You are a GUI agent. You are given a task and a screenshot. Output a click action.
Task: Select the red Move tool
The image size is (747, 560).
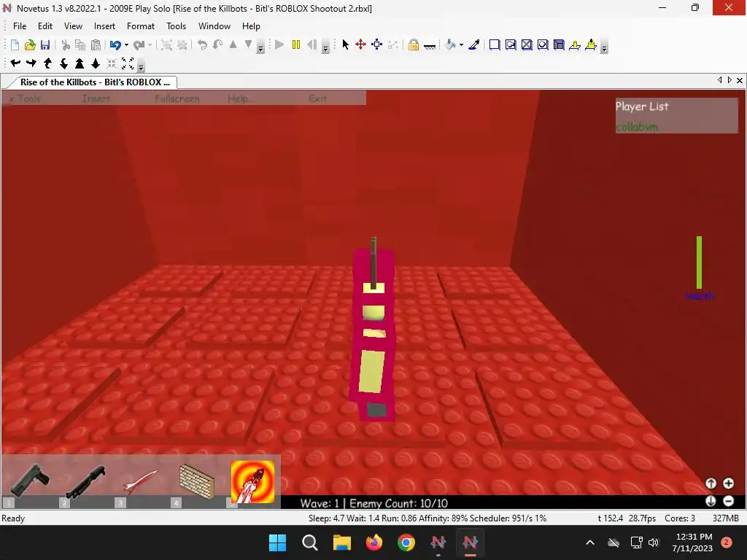[360, 44]
